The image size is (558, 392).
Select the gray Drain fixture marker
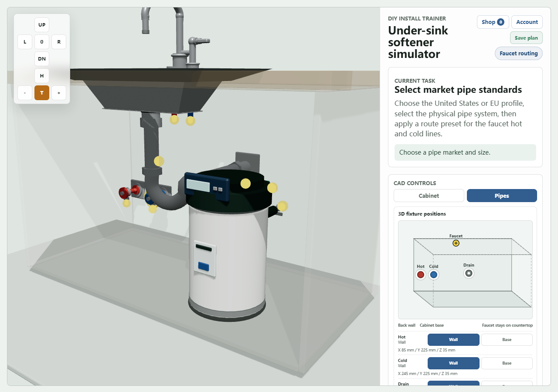coord(469,273)
